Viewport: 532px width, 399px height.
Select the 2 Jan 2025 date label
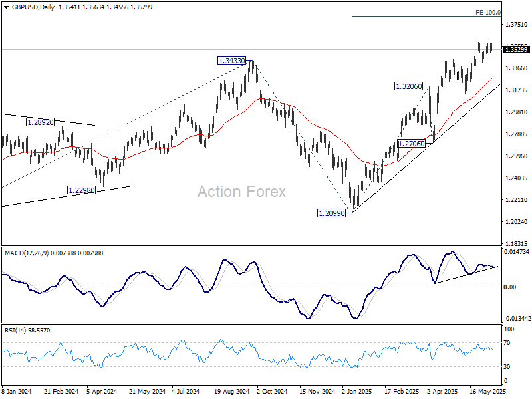coord(356,391)
